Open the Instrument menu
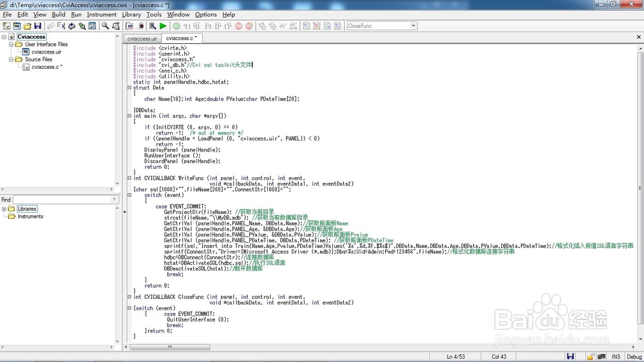644x362 pixels. pyautogui.click(x=102, y=14)
